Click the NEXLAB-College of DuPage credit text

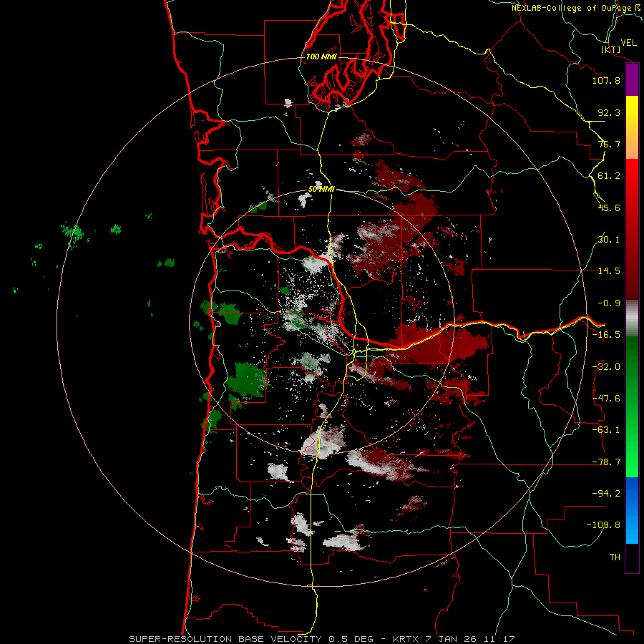[575, 8]
